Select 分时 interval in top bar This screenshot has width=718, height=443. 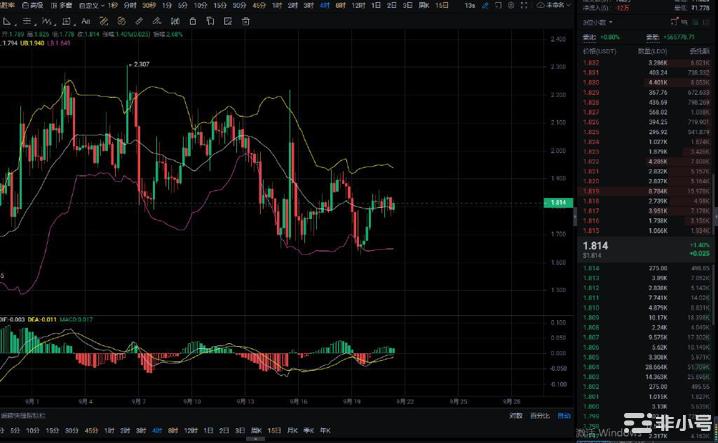point(130,5)
